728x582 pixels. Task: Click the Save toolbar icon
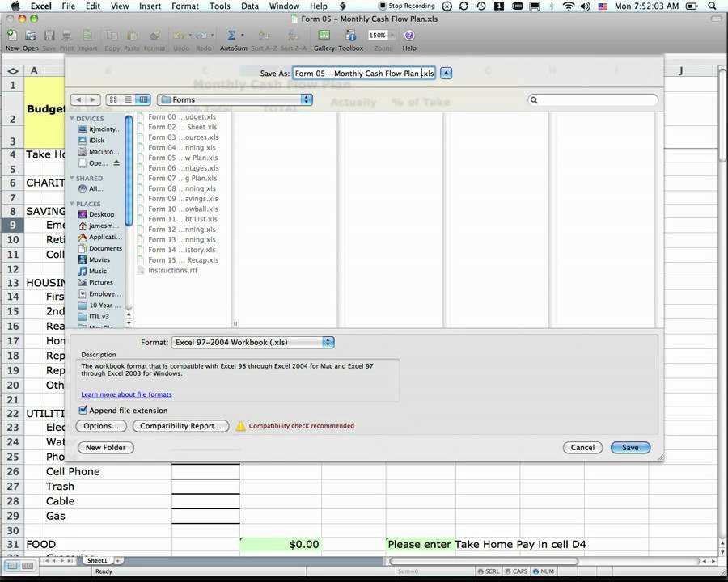(x=49, y=36)
